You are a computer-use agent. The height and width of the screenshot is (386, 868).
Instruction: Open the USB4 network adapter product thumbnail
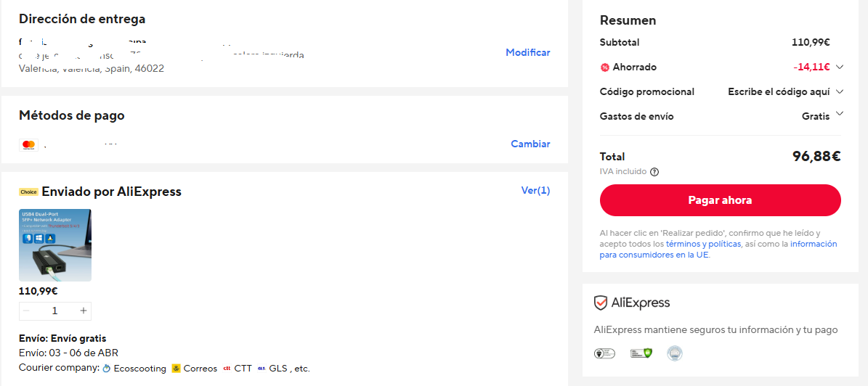pyautogui.click(x=55, y=245)
